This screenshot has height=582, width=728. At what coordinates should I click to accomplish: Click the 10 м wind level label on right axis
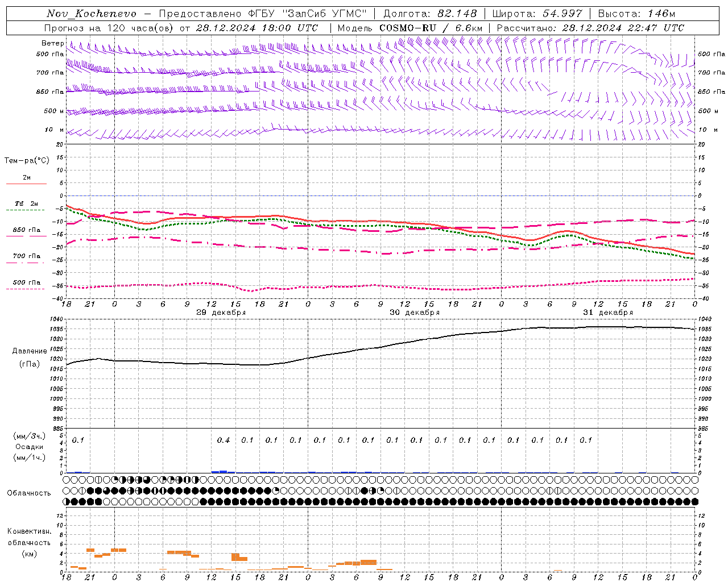(x=708, y=130)
